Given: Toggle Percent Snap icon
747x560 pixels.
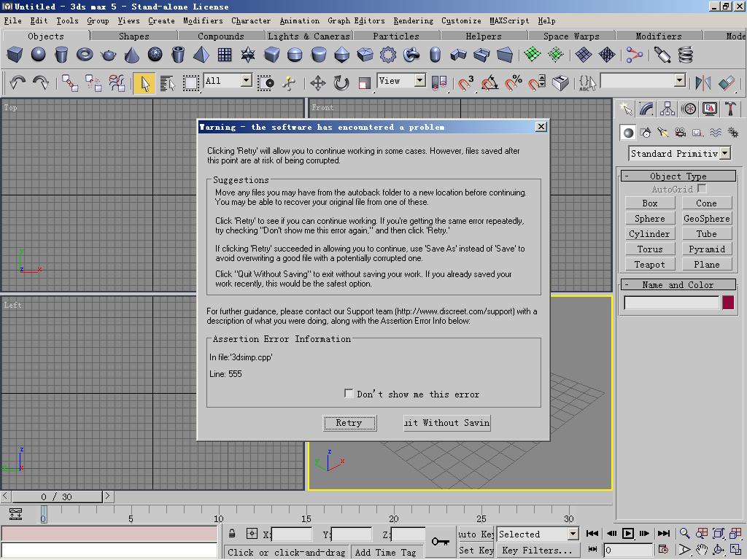Looking at the screenshot, I should [513, 83].
